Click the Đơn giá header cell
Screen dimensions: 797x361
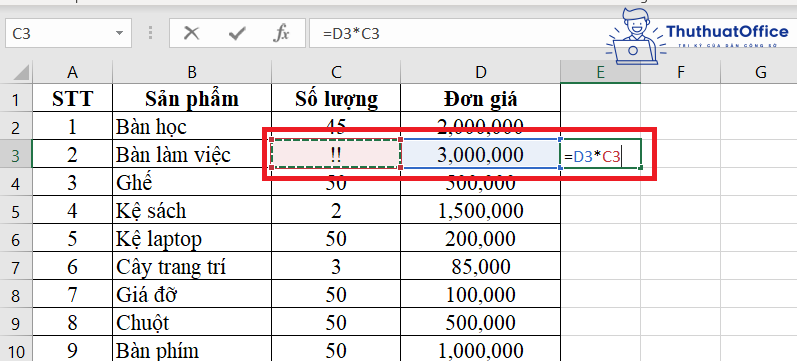(x=480, y=98)
